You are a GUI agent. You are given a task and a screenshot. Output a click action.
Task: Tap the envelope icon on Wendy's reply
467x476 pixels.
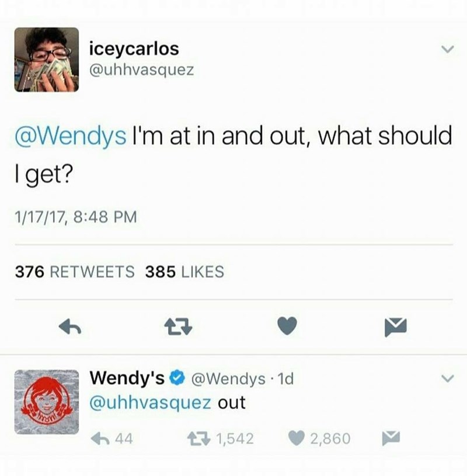click(391, 438)
